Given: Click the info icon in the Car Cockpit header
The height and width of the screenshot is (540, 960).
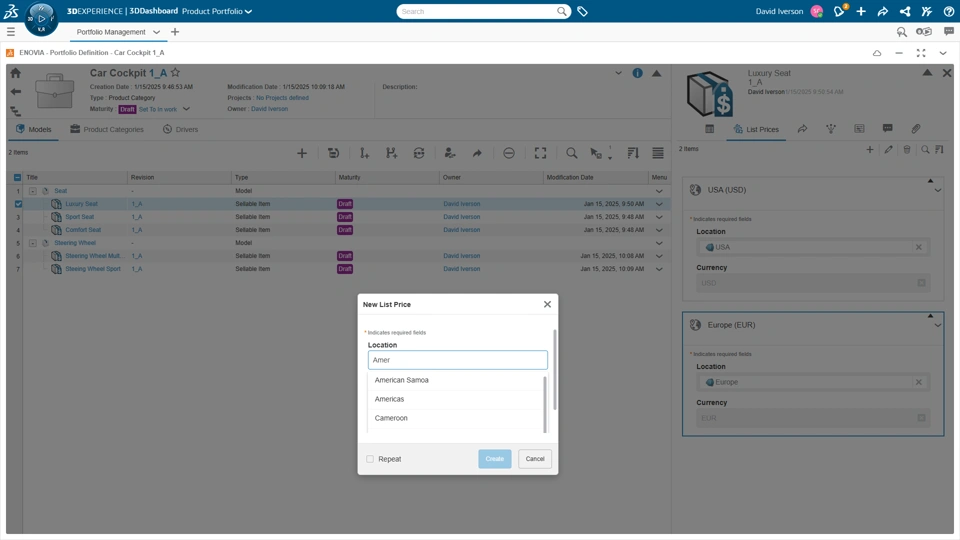Looking at the screenshot, I should 637,73.
